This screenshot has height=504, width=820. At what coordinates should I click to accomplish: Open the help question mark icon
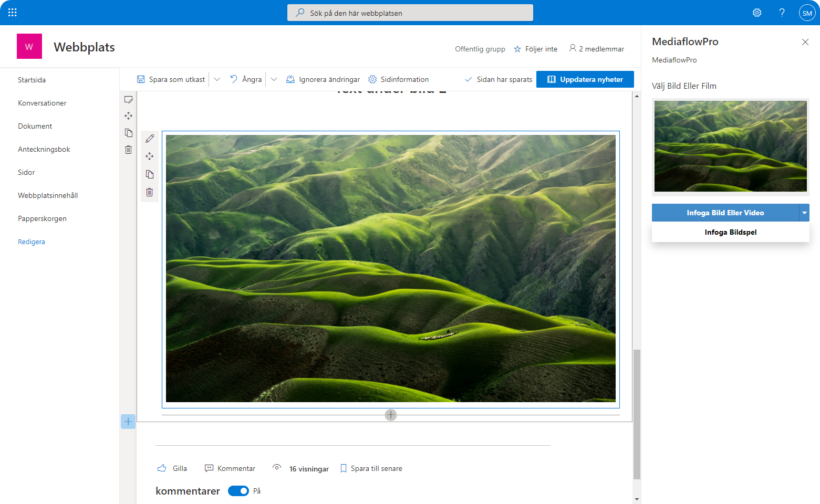782,13
